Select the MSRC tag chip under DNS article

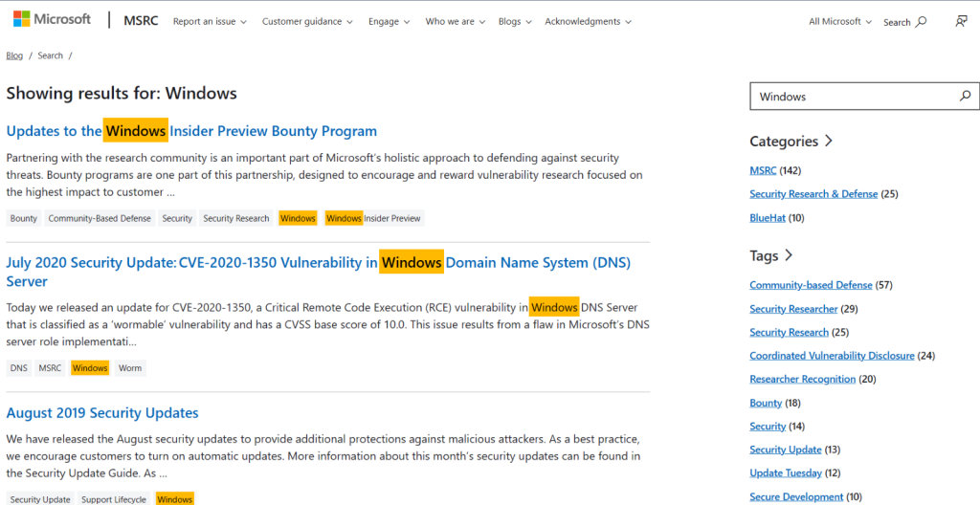pos(50,368)
